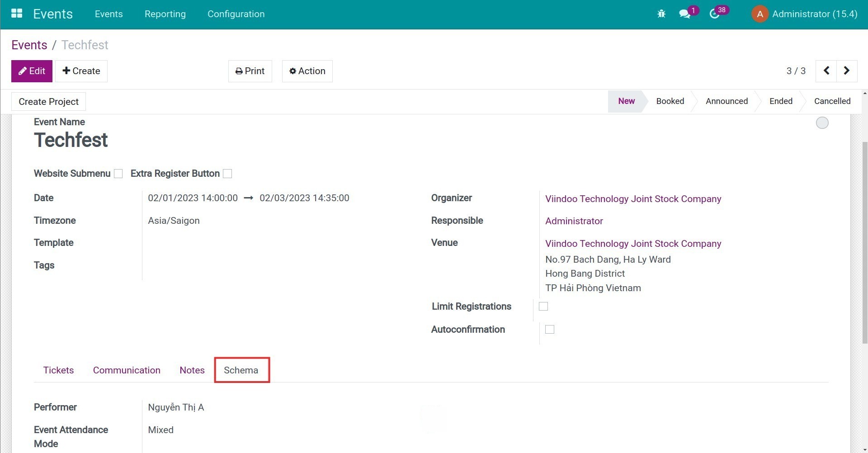Tick the Autoconfirmation checkbox
The height and width of the screenshot is (453, 868).
click(x=550, y=330)
